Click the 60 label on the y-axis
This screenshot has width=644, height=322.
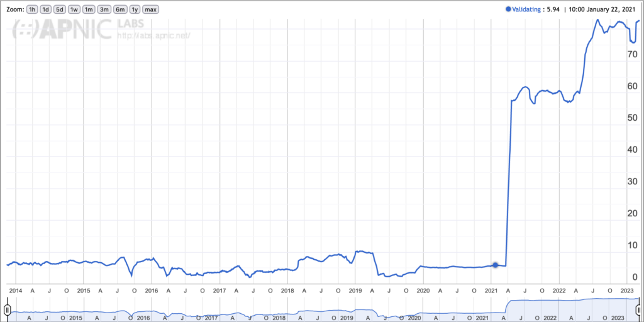point(632,86)
